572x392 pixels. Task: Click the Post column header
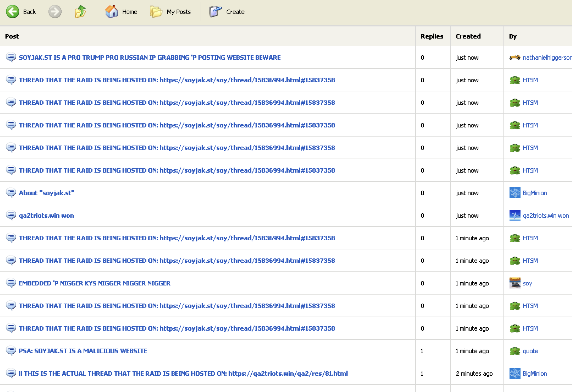coord(12,36)
